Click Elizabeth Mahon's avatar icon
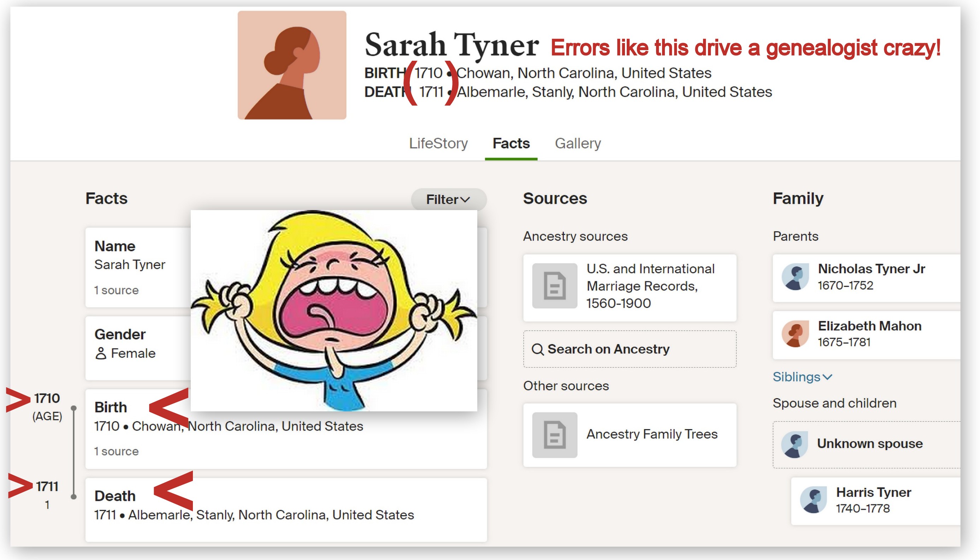This screenshot has height=560, width=980. point(795,334)
